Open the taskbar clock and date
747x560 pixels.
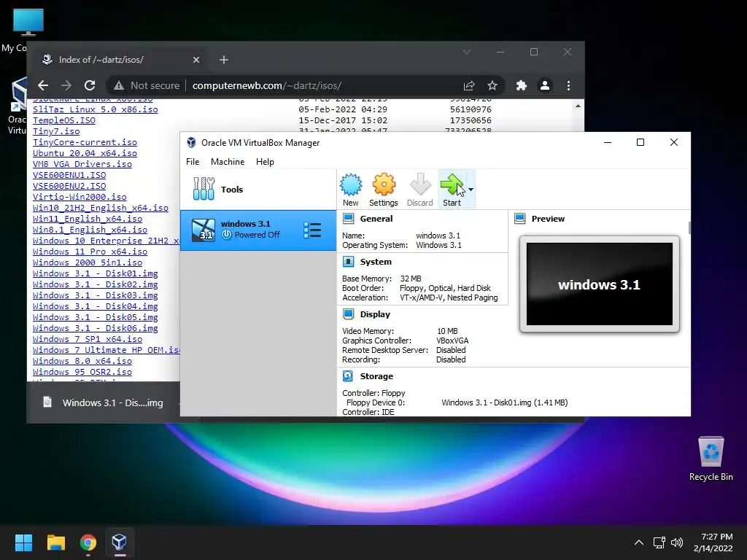(x=713, y=542)
